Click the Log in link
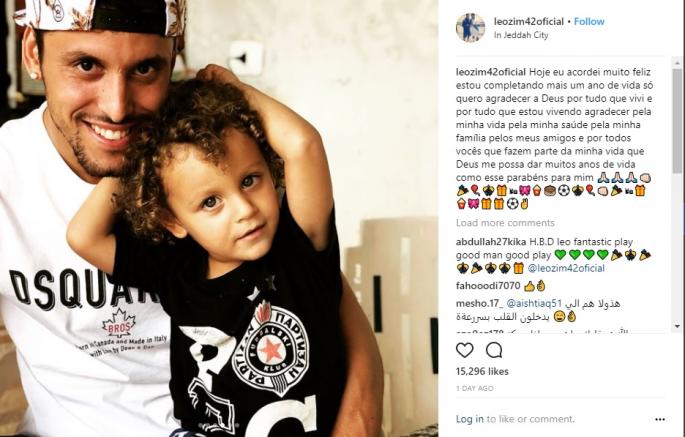The image size is (685, 437). click(470, 419)
